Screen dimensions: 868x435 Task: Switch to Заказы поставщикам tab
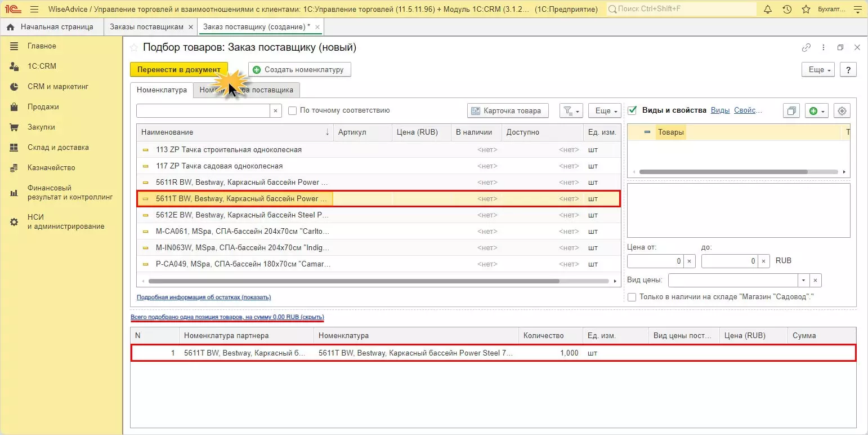tap(146, 27)
